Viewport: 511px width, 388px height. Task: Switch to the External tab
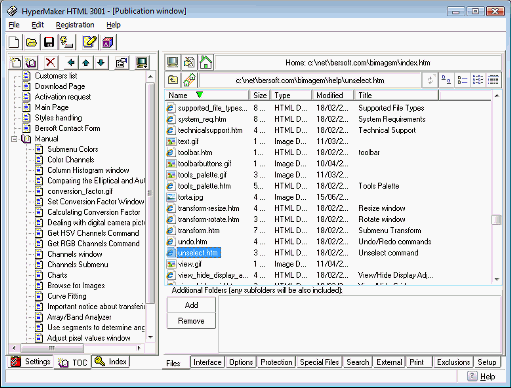point(389,362)
